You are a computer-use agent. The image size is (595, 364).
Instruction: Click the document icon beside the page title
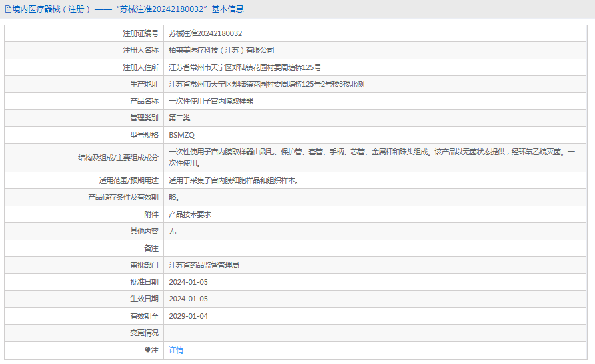pos(8,9)
